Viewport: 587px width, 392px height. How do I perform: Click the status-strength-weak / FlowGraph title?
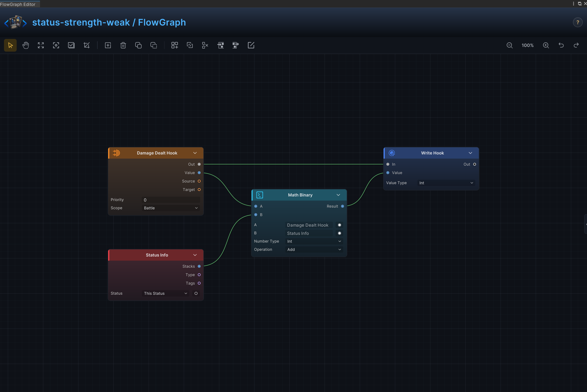click(109, 22)
